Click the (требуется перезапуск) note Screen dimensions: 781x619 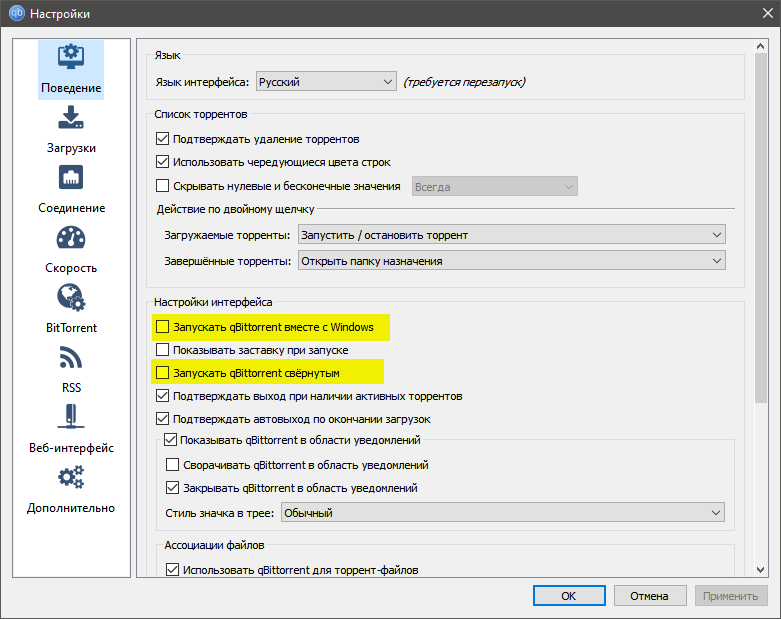(x=464, y=82)
